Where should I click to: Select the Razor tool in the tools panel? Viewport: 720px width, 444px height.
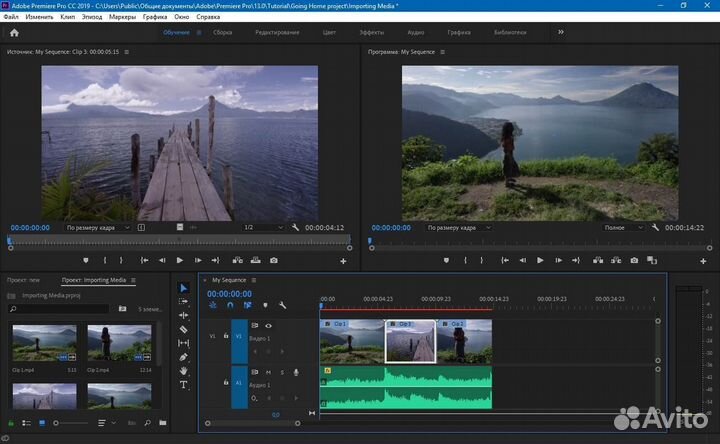184,329
